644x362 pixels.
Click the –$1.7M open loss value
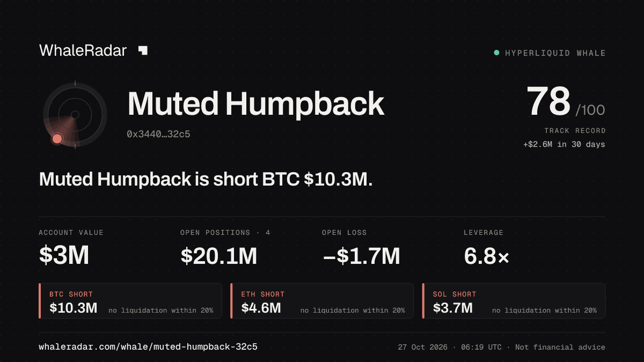tap(361, 256)
